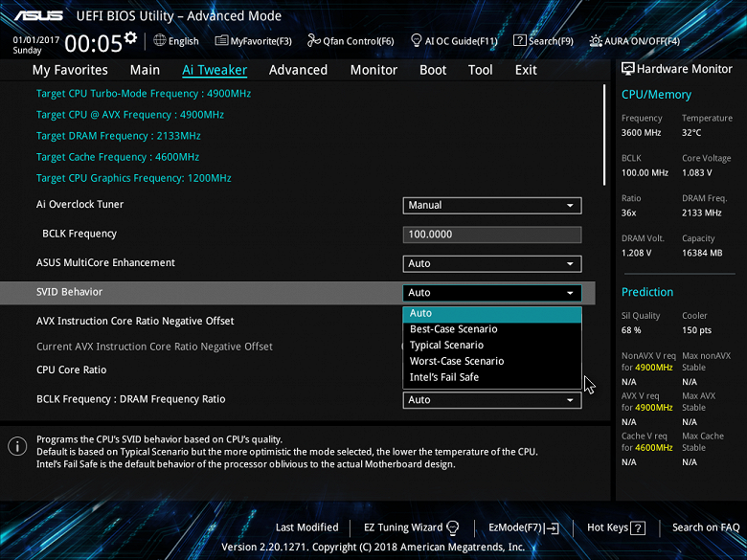Image resolution: width=747 pixels, height=560 pixels.
Task: Click the Search(F9) question mark icon
Action: [519, 40]
